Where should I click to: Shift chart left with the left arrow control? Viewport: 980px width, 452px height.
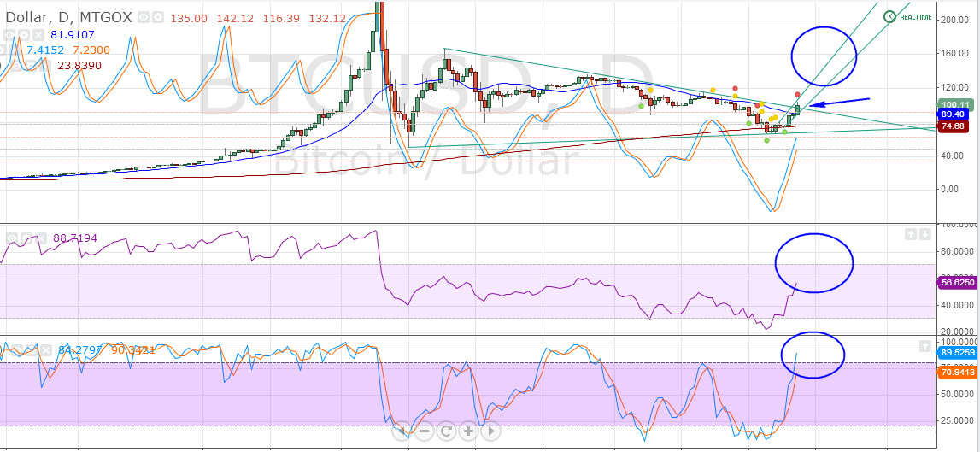pos(403,431)
